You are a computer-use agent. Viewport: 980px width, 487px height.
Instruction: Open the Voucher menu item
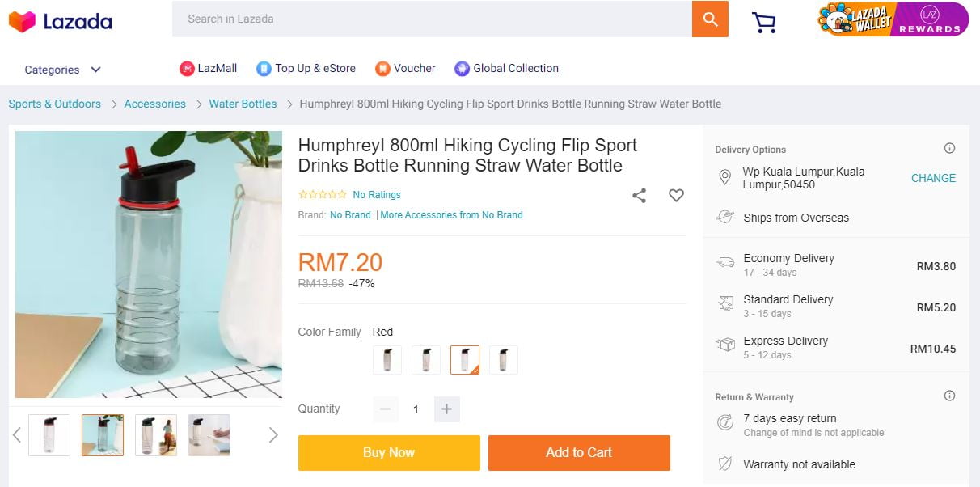405,69
